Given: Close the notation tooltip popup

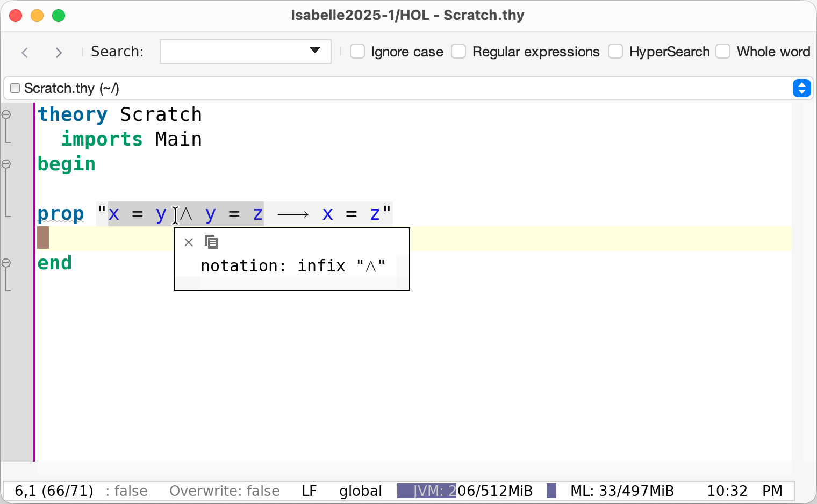Looking at the screenshot, I should pyautogui.click(x=189, y=242).
